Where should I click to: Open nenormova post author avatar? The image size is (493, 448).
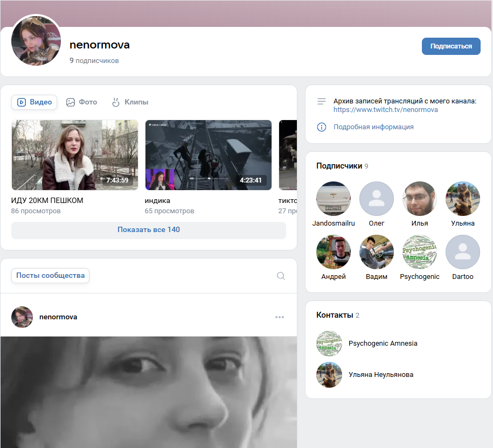point(22,317)
